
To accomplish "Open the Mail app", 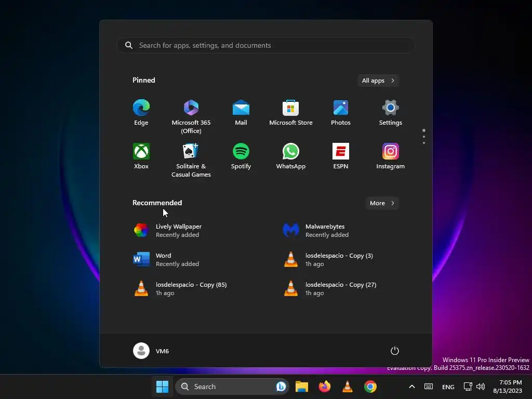I will [x=241, y=113].
